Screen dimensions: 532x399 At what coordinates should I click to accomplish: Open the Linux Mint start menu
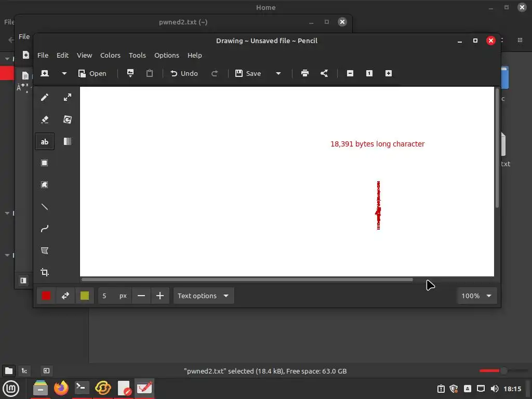[x=11, y=389]
